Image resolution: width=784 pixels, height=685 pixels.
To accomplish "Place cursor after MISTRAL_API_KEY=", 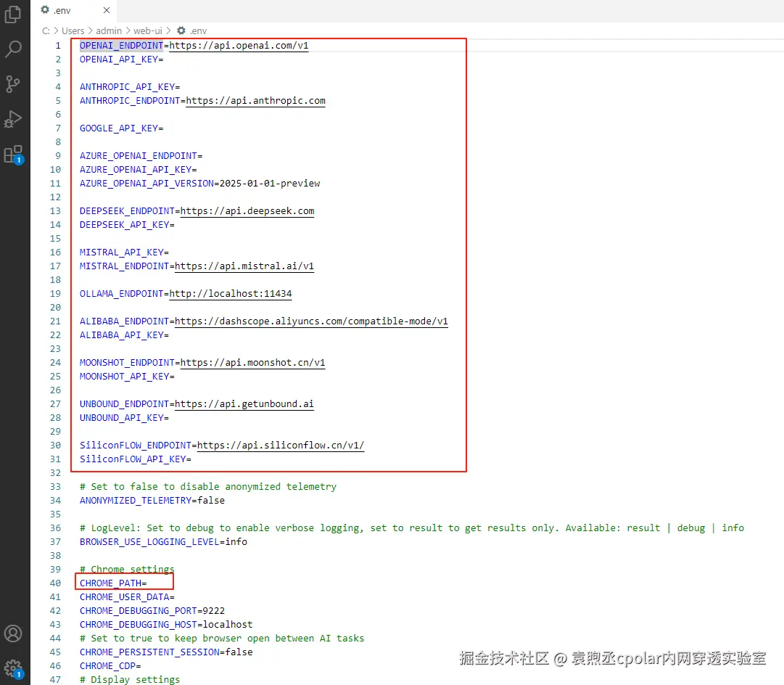I will (x=170, y=253).
